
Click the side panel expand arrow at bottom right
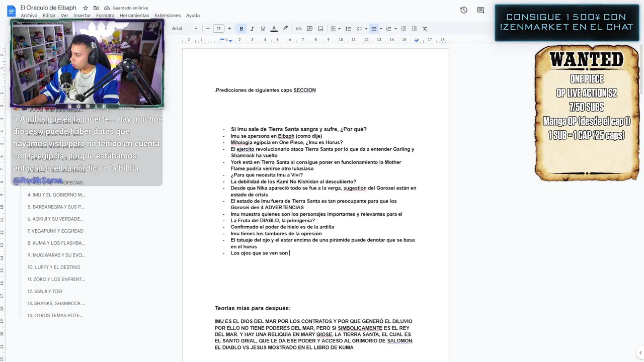639,352
